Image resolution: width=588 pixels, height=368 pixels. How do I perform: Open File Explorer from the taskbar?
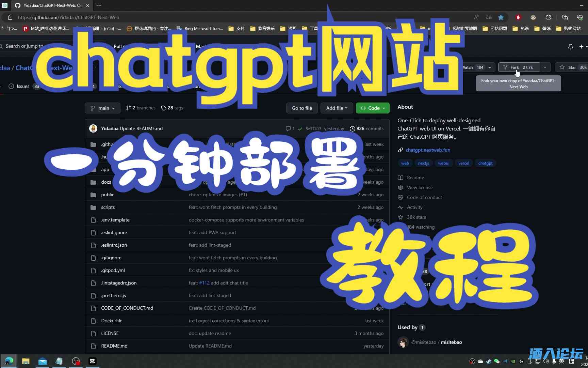[x=26, y=361]
